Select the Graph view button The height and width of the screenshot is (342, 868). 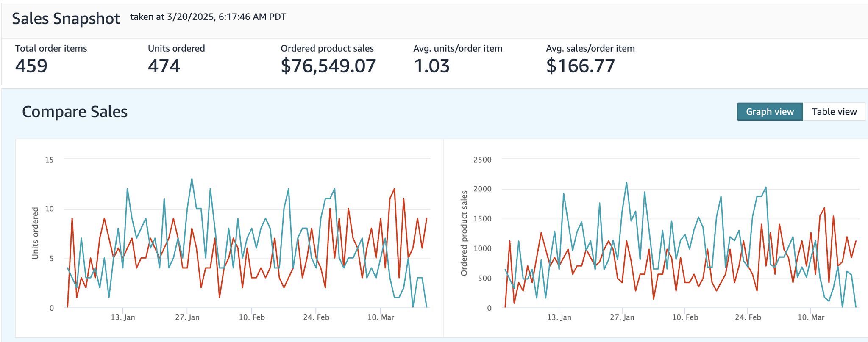point(769,112)
